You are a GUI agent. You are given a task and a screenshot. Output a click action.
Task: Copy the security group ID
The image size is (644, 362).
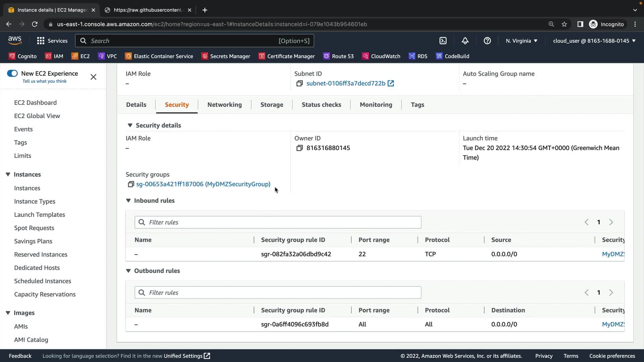click(x=131, y=184)
